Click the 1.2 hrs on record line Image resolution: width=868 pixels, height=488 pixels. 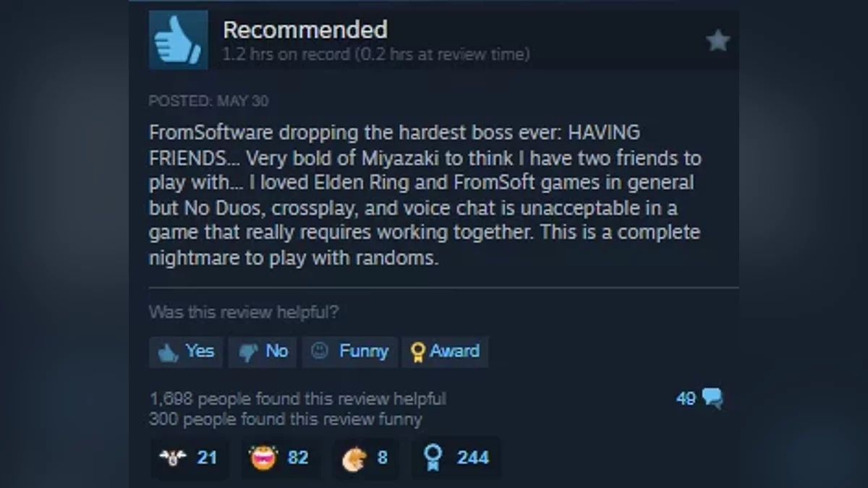click(x=376, y=54)
